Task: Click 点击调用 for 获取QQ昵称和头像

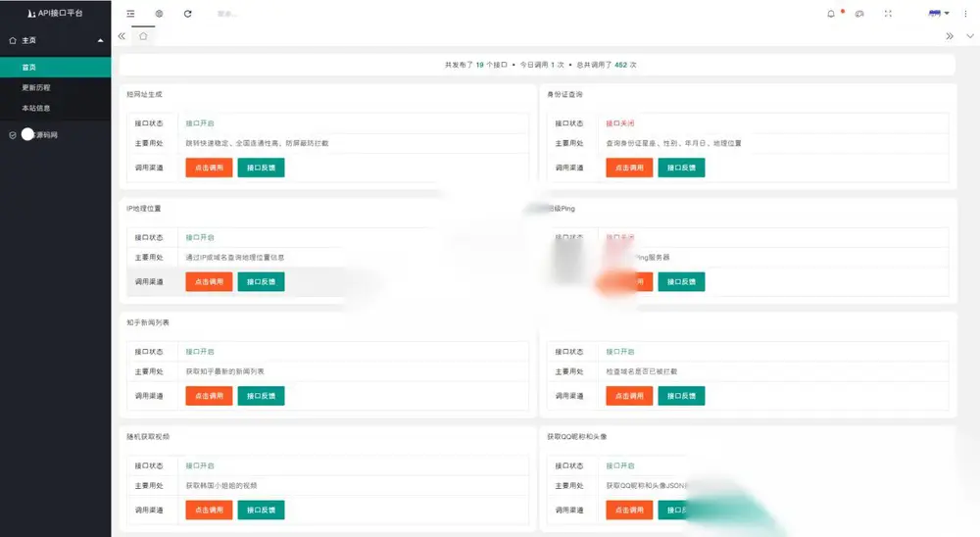Action: click(629, 510)
